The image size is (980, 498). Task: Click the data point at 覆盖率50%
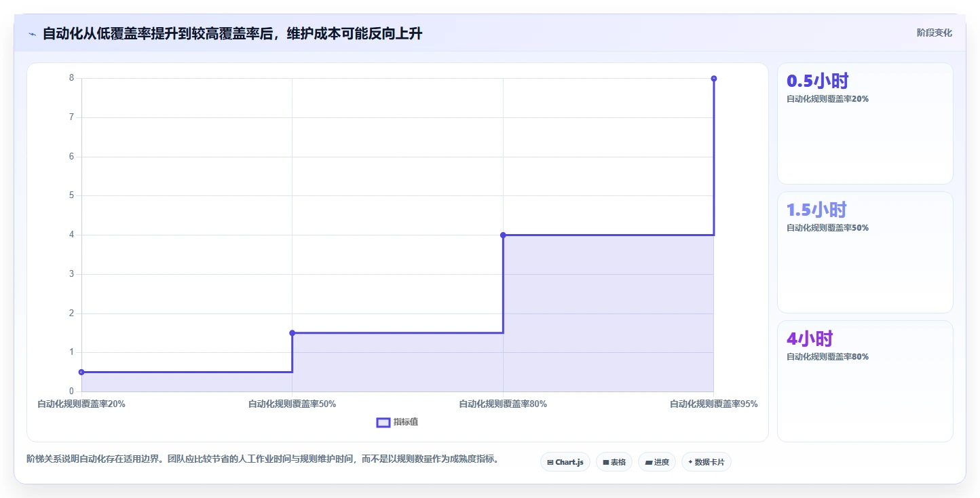pos(293,332)
